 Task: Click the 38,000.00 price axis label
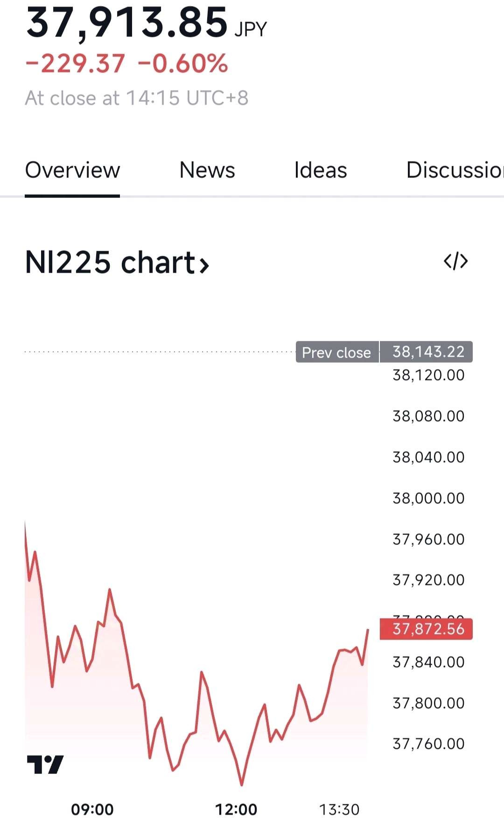[x=428, y=498]
